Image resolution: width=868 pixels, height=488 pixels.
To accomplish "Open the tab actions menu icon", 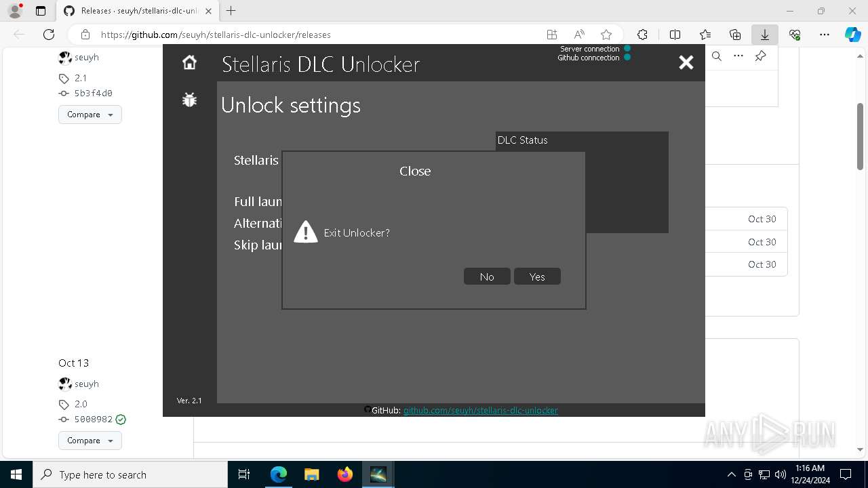I will tap(41, 11).
